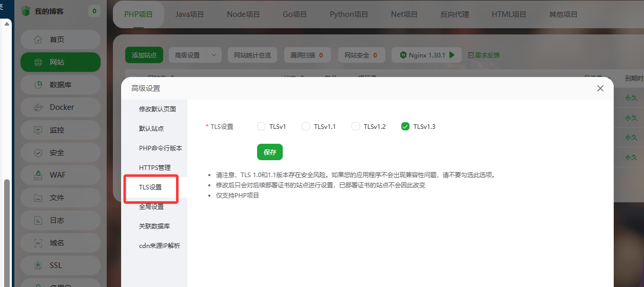
Task: Uncheck the TLSv1.3 checkbox
Action: click(405, 126)
